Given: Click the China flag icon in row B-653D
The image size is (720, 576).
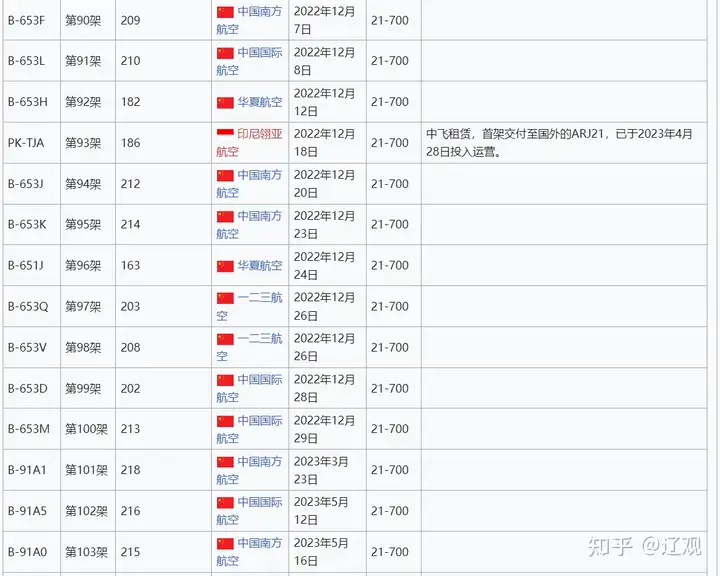Looking at the screenshot, I should pos(225,380).
